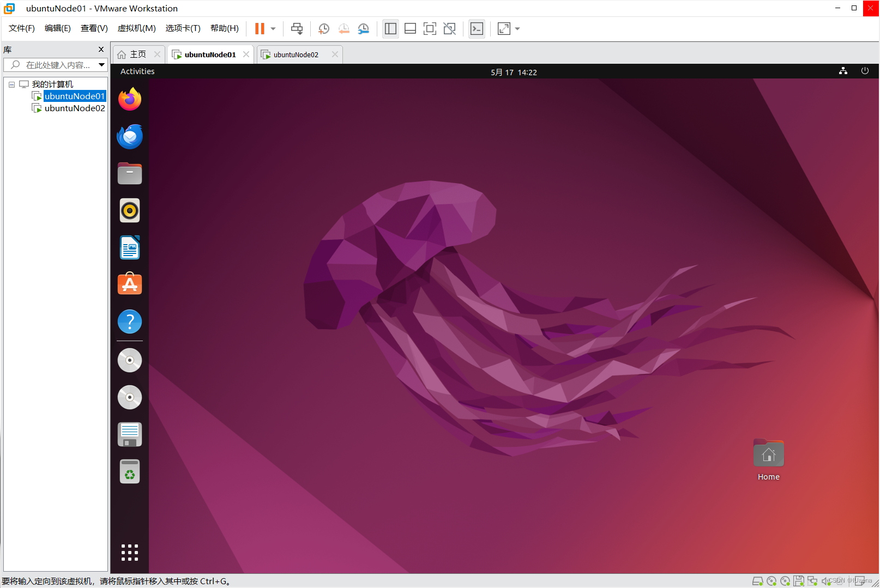
Task: Open the 文件(F) menu
Action: (x=22, y=28)
